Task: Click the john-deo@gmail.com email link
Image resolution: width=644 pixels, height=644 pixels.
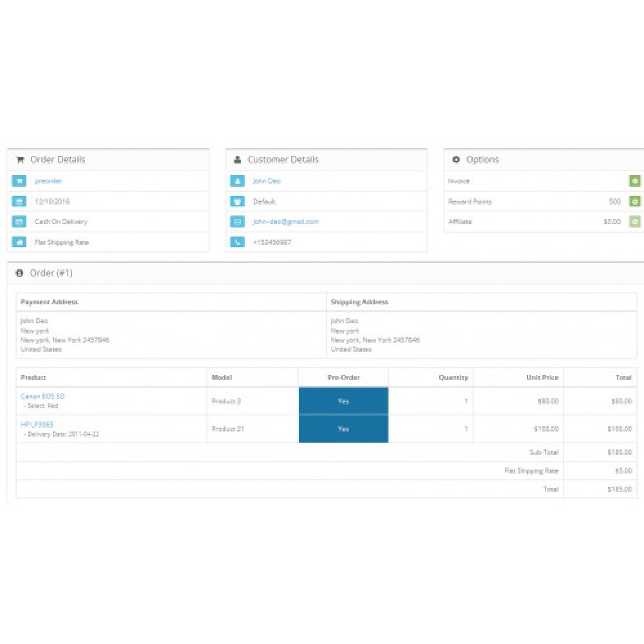Action: click(286, 222)
